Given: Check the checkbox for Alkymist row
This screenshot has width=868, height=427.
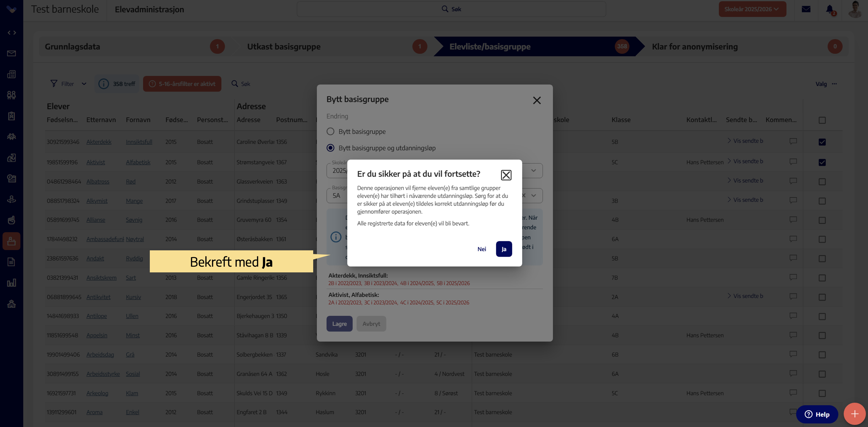Looking at the screenshot, I should tap(822, 201).
